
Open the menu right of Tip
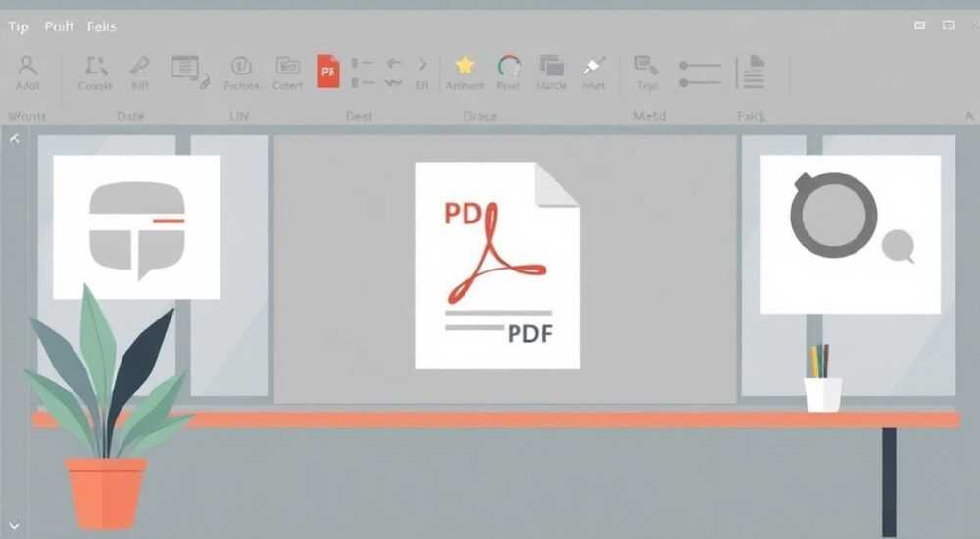click(59, 26)
